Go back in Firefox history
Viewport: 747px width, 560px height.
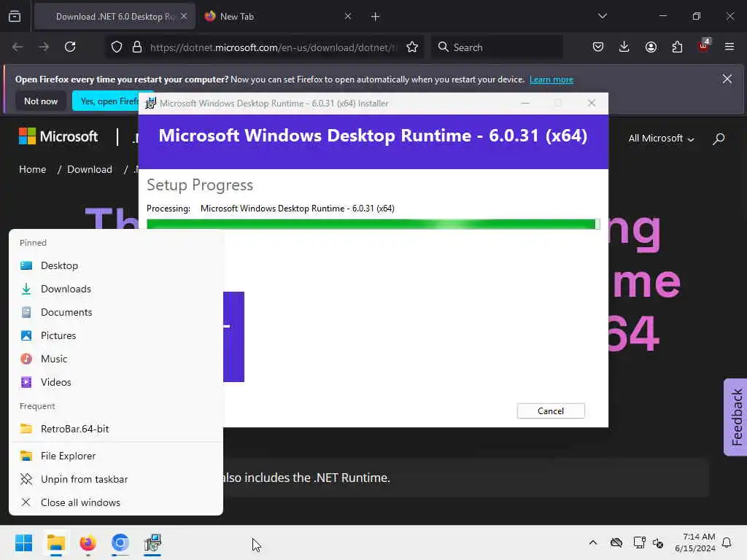[18, 47]
